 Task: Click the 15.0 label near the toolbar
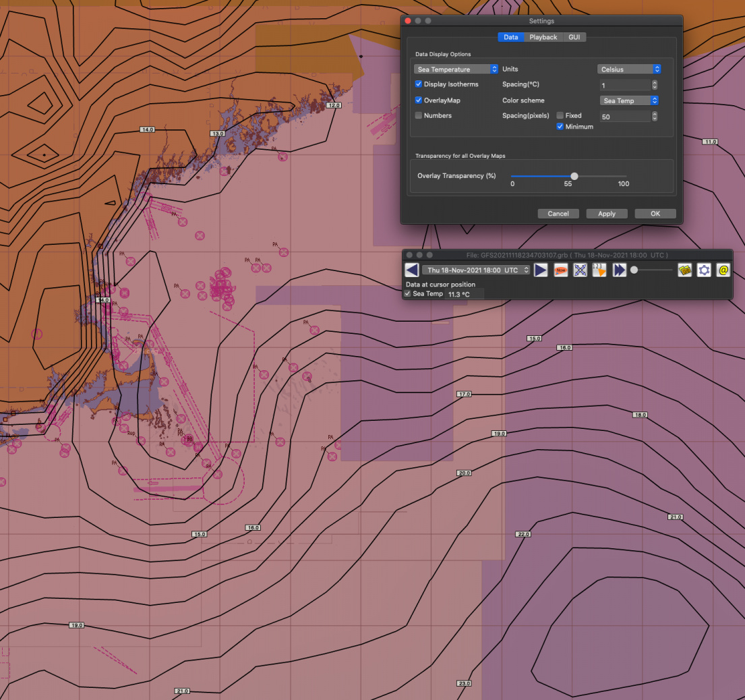click(534, 339)
